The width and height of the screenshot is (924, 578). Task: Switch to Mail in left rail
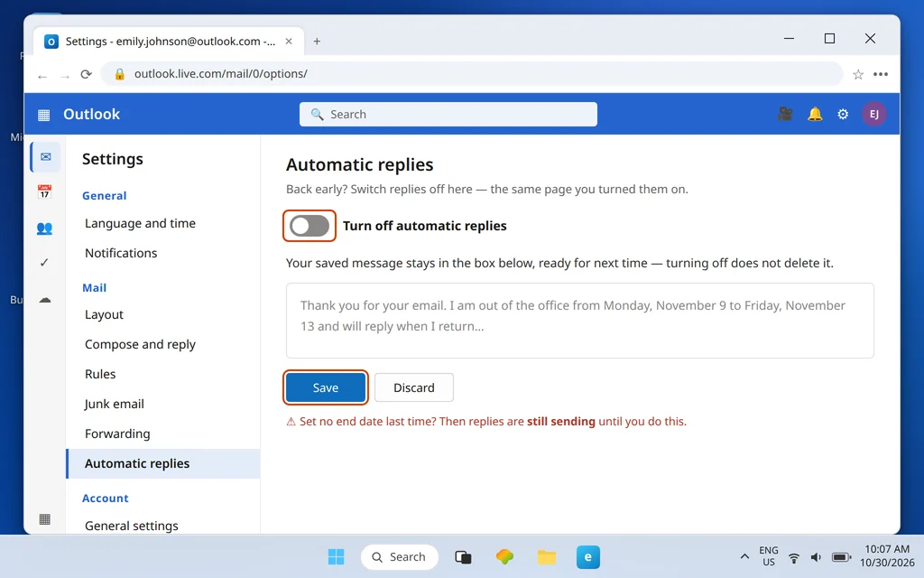[46, 157]
